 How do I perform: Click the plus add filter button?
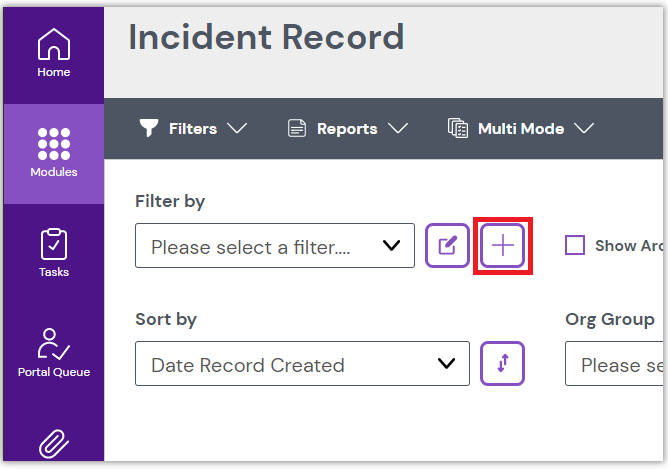[502, 246]
